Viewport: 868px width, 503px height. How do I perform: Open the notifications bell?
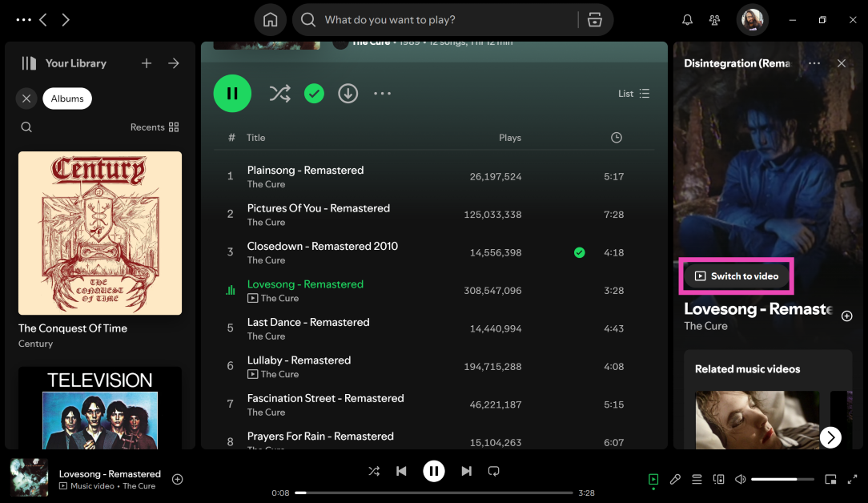pos(687,20)
